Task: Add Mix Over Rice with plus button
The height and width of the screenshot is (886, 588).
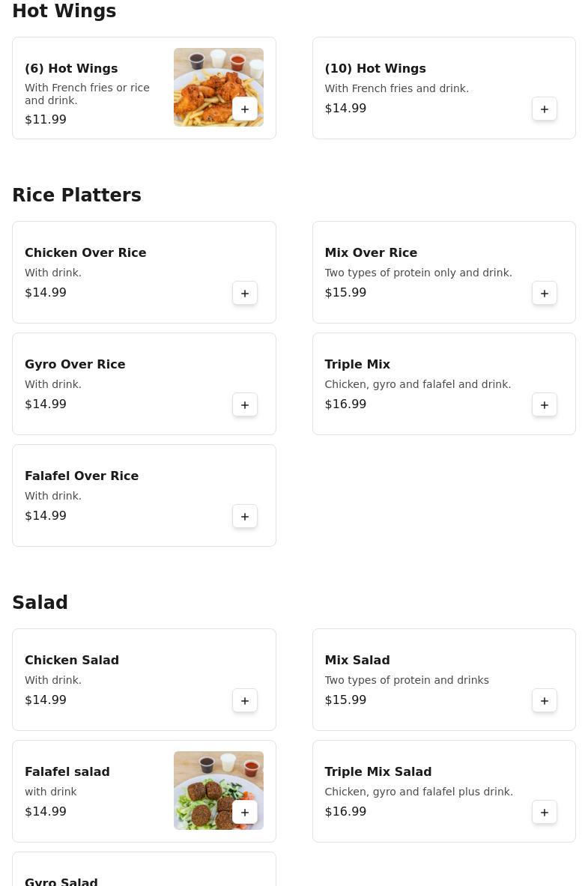Action: coord(545,293)
